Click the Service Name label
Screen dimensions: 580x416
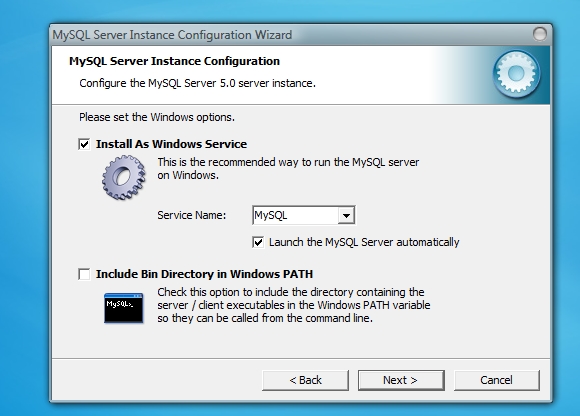click(x=192, y=215)
